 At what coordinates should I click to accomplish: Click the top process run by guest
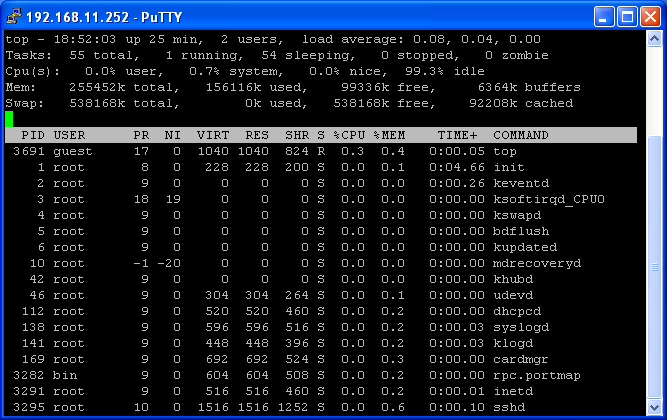click(x=505, y=151)
